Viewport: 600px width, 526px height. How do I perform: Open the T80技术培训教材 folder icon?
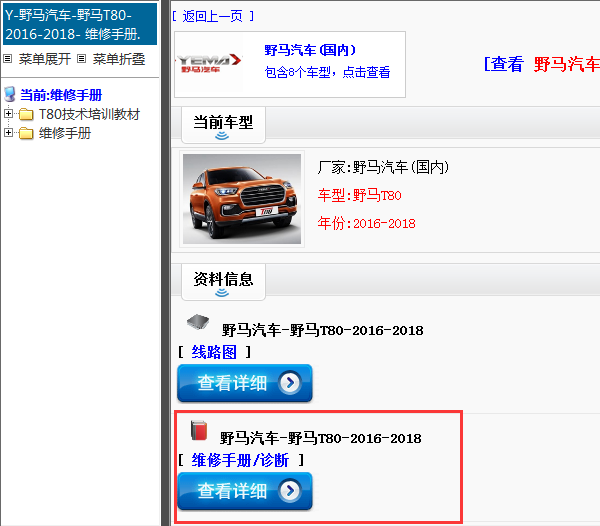point(26,114)
